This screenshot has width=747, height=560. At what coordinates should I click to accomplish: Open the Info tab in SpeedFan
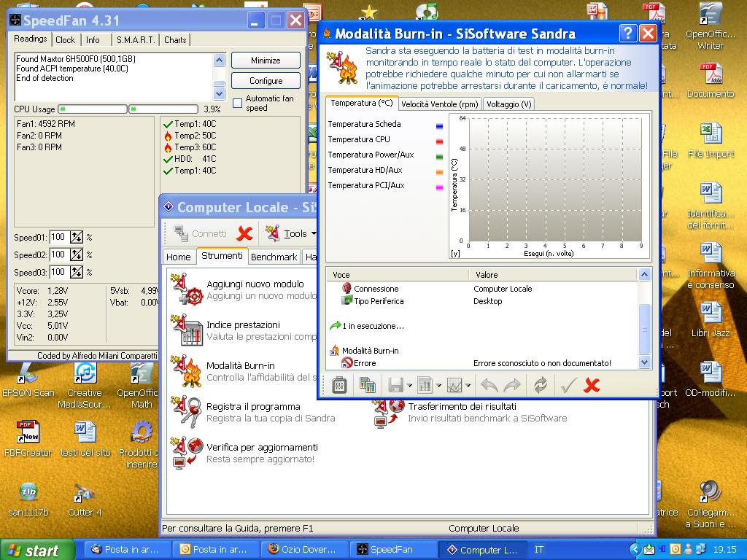(x=93, y=40)
